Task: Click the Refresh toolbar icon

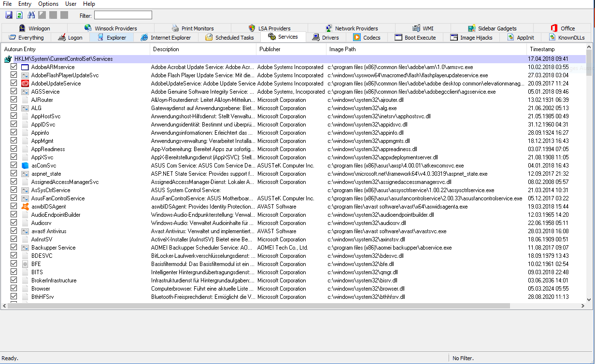Action: point(19,15)
